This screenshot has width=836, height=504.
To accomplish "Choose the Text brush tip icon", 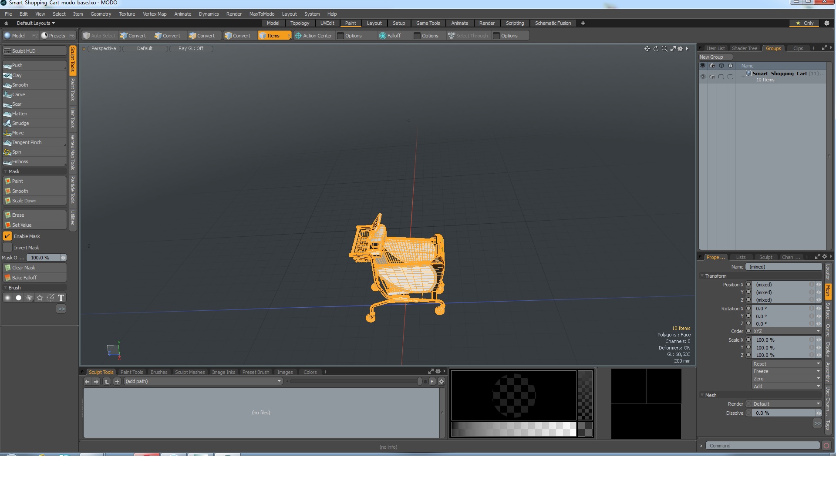I will (x=61, y=298).
